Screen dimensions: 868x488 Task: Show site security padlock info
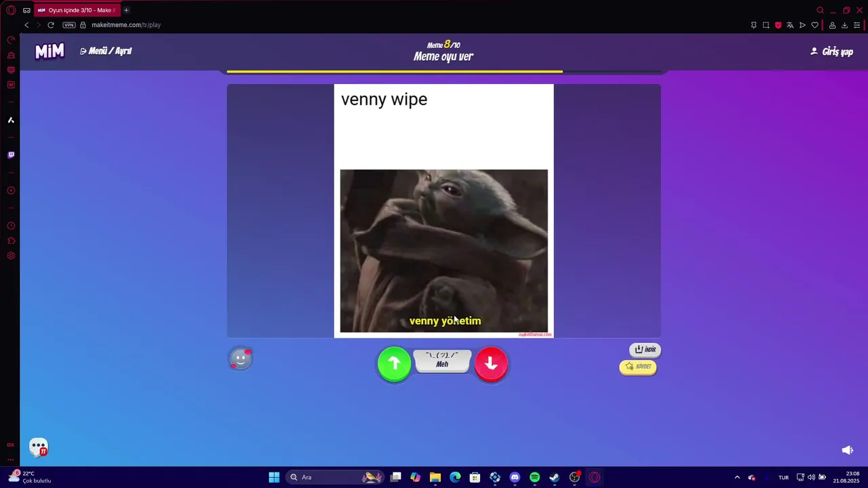pos(83,25)
